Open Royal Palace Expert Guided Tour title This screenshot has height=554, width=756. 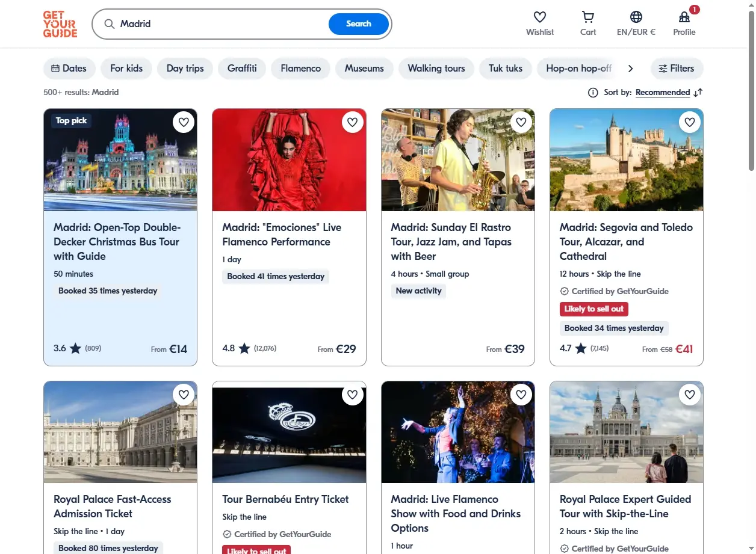pyautogui.click(x=625, y=506)
